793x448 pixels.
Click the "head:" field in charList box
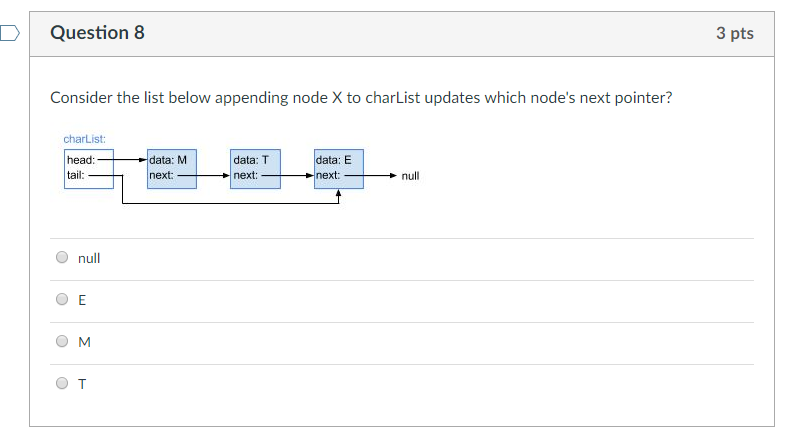80,160
